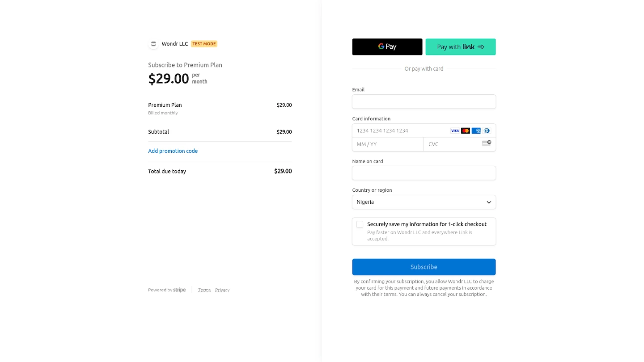Screen dimensions: 644x362
Task: Click the Wondr LLC store icon
Action: [x=153, y=44]
